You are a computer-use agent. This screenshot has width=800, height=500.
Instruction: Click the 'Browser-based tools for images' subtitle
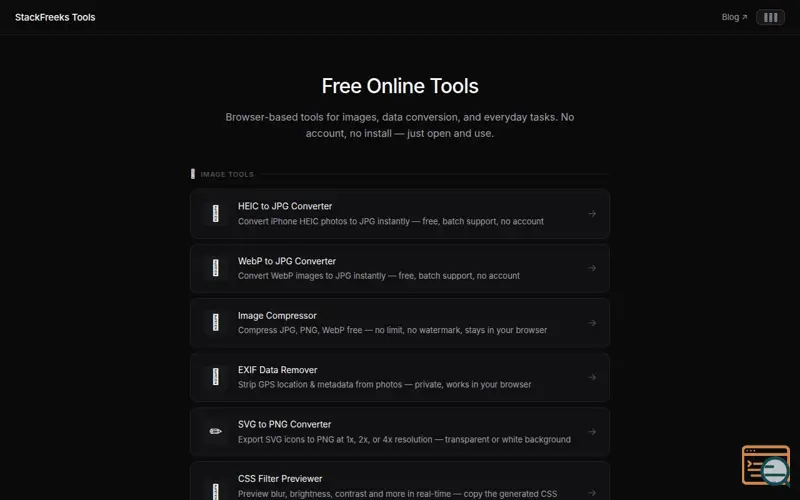(x=400, y=126)
